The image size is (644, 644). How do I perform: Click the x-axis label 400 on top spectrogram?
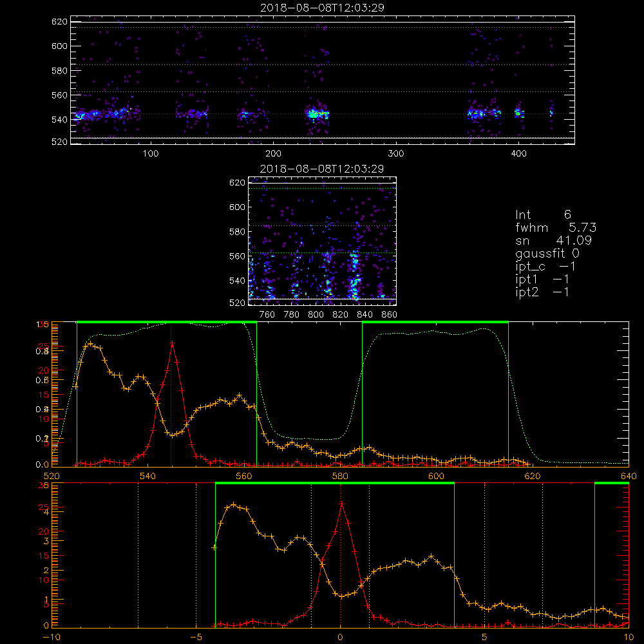518,154
